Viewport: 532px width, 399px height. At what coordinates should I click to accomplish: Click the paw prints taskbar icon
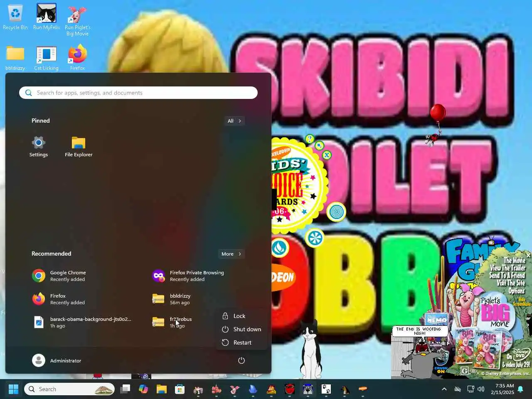(326, 389)
